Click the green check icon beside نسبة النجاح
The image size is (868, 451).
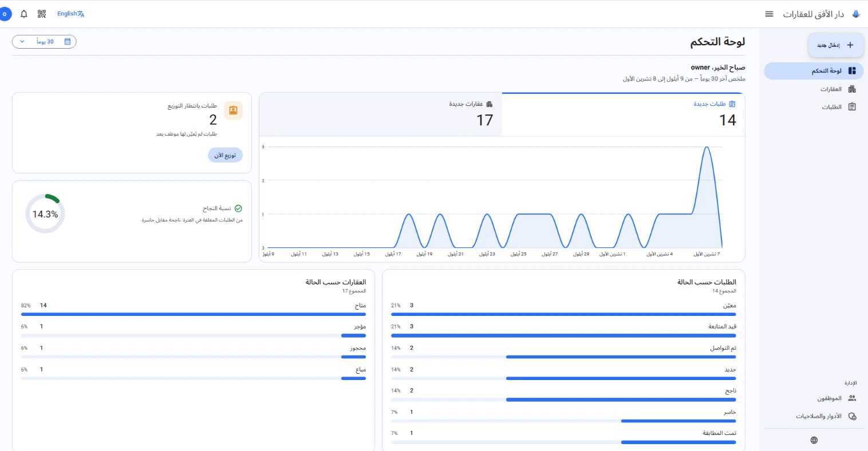(238, 209)
